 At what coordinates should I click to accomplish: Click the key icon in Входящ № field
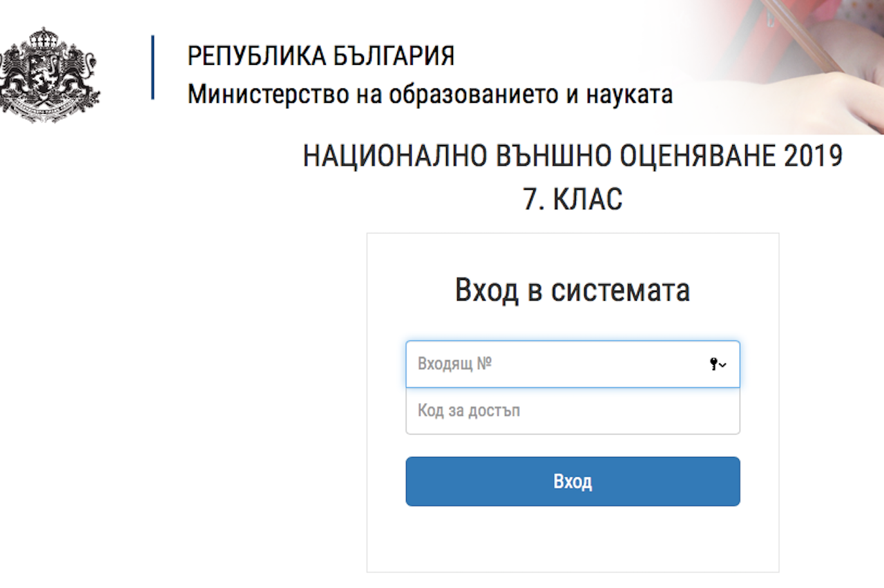(713, 364)
